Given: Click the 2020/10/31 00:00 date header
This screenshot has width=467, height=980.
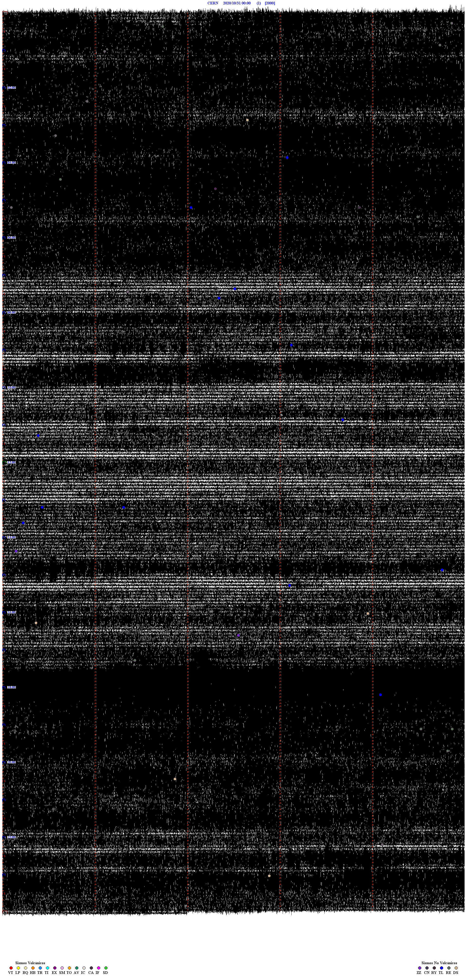Looking at the screenshot, I should [x=237, y=3].
